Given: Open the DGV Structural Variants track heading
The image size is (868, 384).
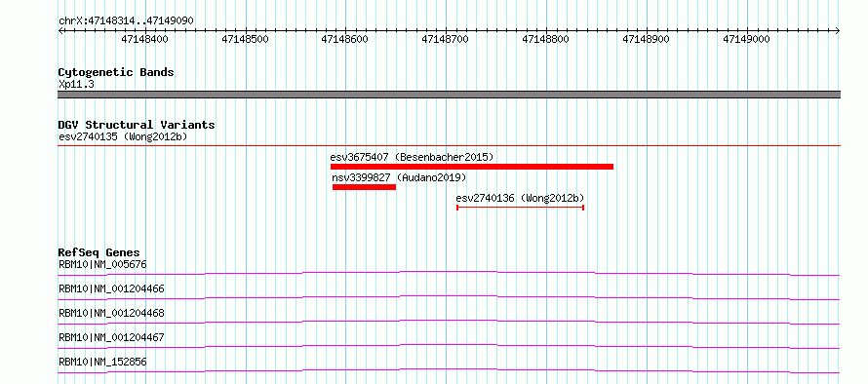Looking at the screenshot, I should (x=137, y=125).
